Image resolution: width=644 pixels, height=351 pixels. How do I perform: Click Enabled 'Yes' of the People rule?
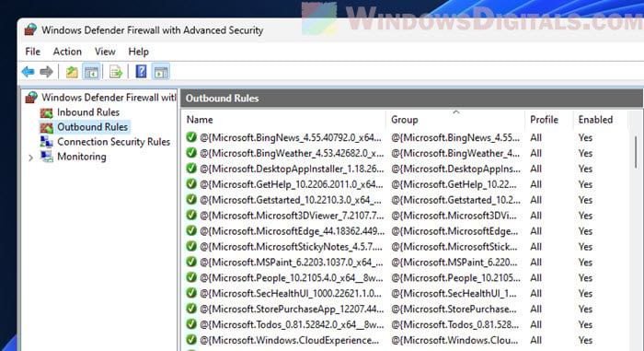click(x=585, y=278)
